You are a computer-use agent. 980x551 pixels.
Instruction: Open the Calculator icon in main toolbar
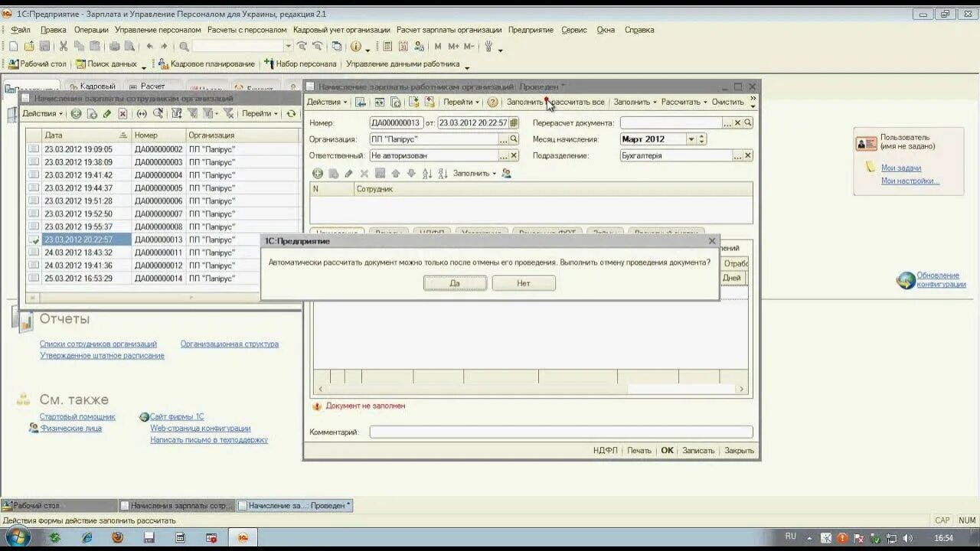click(x=387, y=47)
